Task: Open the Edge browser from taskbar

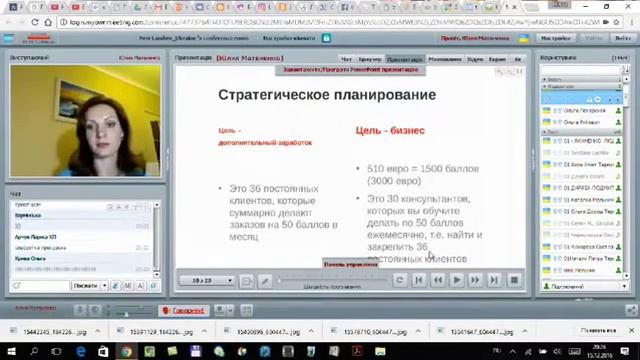Action: click(x=81, y=351)
